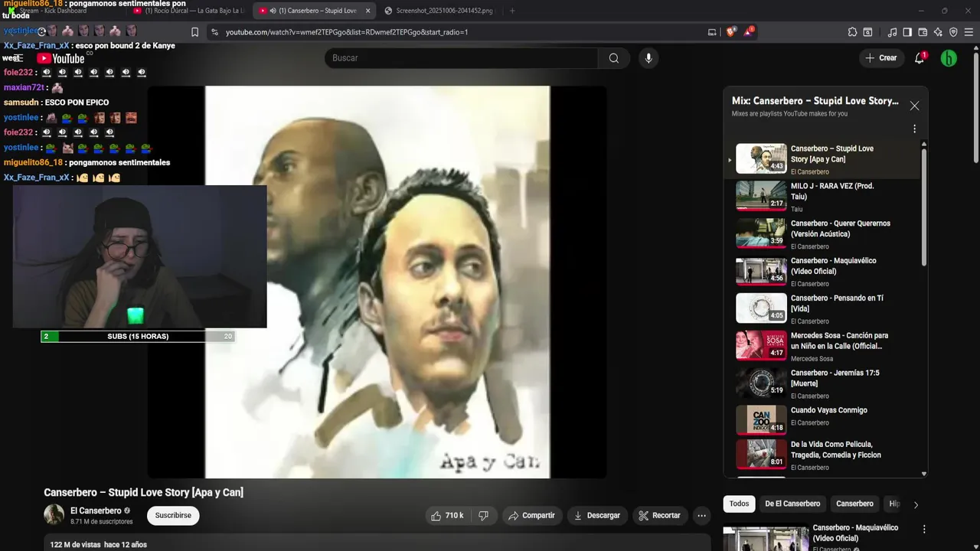Dislike the video with thumbs down
Viewport: 980px width, 551px height.
pyautogui.click(x=483, y=516)
